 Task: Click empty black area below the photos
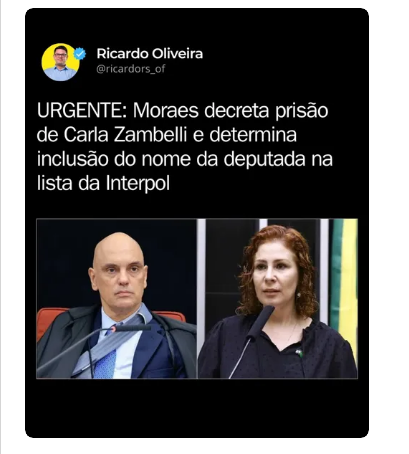pos(197,408)
